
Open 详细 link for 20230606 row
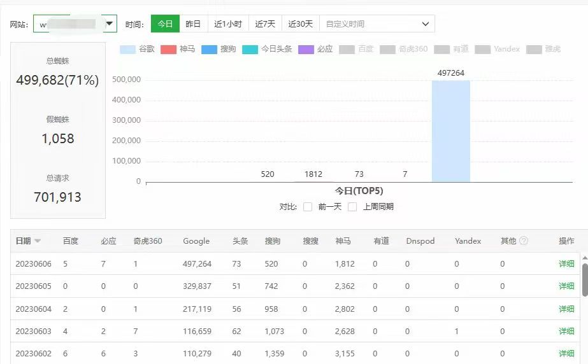(566, 263)
